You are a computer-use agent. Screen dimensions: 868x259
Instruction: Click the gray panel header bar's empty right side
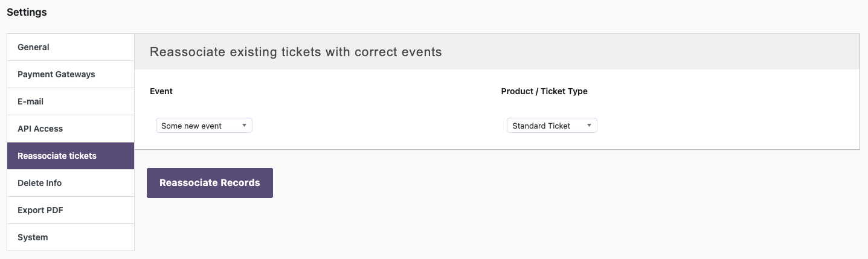tap(695, 52)
